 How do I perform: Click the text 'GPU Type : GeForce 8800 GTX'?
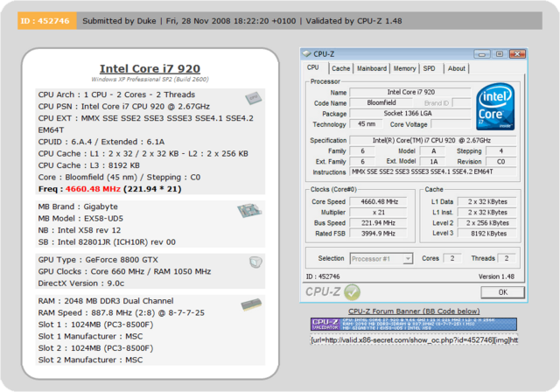point(98,260)
